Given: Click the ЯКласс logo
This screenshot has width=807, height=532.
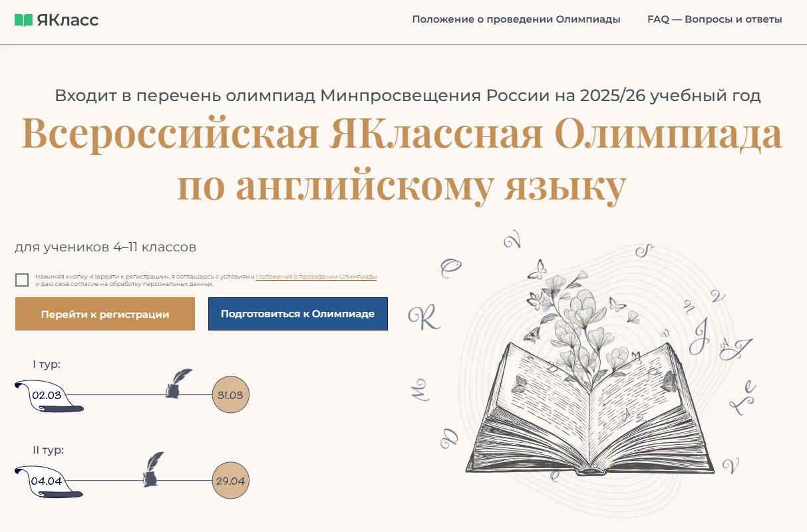Looking at the screenshot, I should [57, 20].
